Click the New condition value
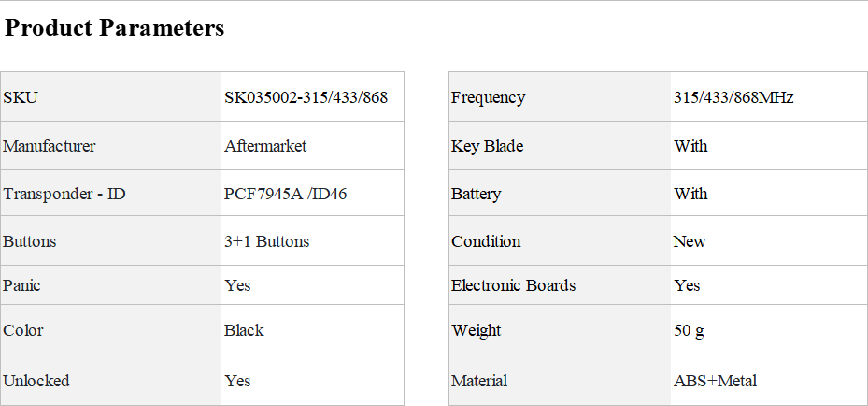Image resolution: width=868 pixels, height=406 pixels. pyautogui.click(x=690, y=241)
